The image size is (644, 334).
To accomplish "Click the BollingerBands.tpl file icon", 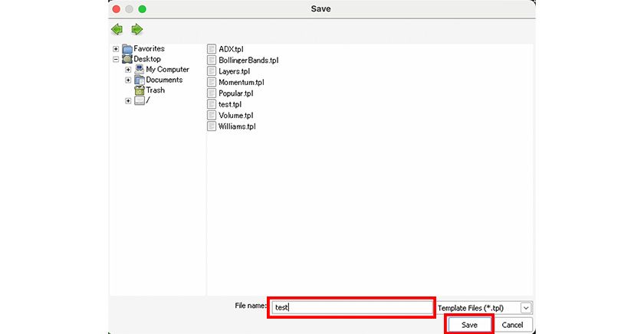I will click(x=212, y=61).
